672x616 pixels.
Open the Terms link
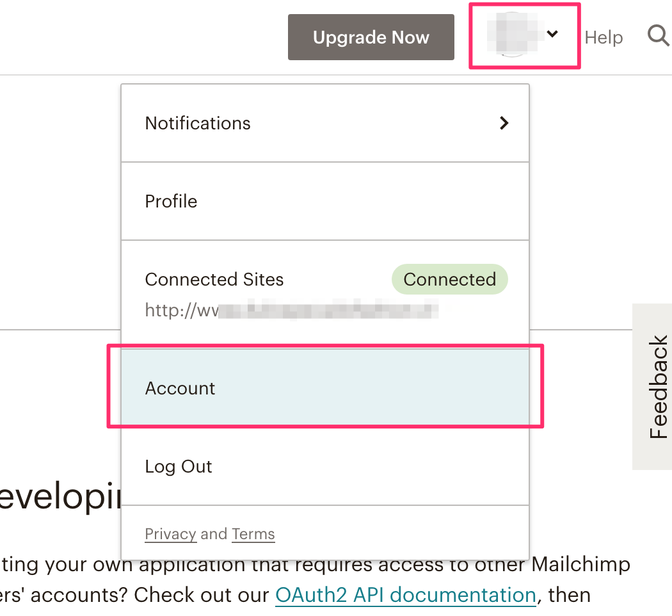(253, 534)
